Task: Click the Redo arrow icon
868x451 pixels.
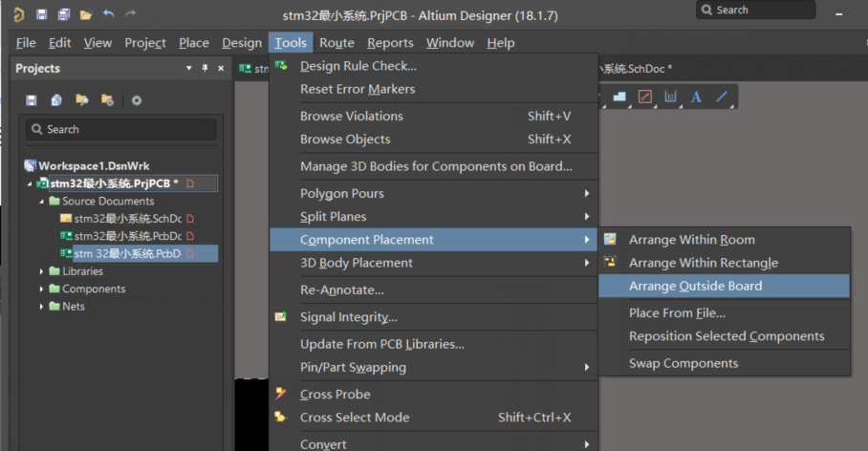Action: click(x=131, y=13)
